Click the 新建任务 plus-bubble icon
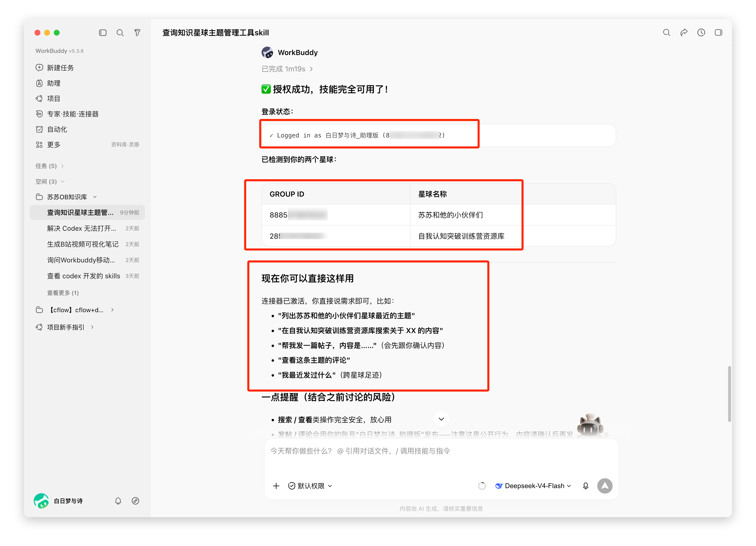The height and width of the screenshot is (546, 756). (x=39, y=68)
